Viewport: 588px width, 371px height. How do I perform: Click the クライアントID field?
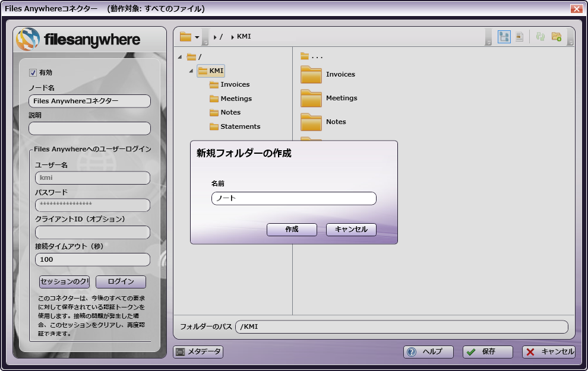[x=93, y=232]
